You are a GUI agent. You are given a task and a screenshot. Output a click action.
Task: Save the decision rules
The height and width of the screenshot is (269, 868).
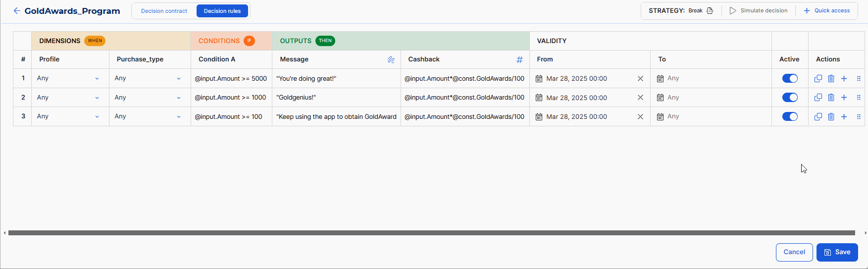pyautogui.click(x=837, y=252)
